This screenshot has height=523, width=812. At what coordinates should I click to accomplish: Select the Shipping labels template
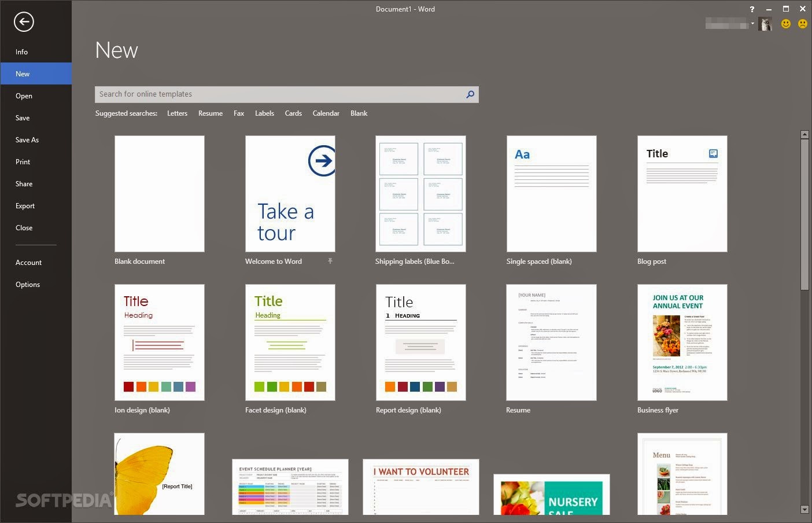420,194
